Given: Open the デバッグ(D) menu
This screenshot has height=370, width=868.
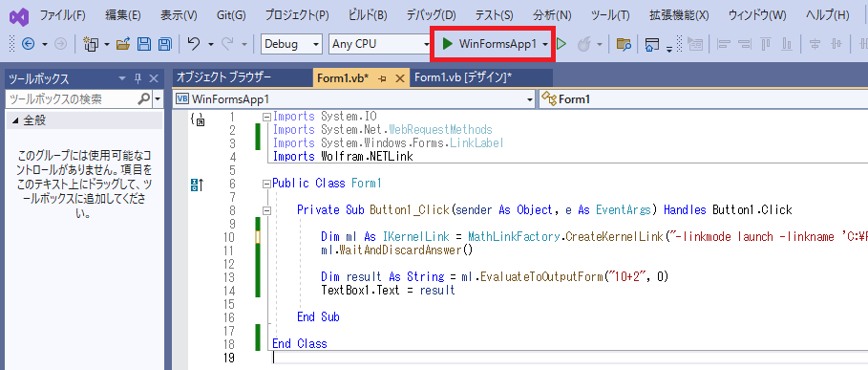Looking at the screenshot, I should [x=432, y=15].
